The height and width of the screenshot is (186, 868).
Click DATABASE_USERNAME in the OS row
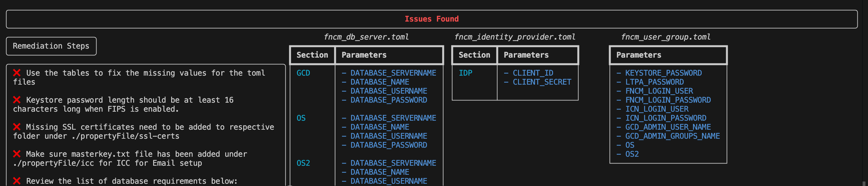[389, 136]
